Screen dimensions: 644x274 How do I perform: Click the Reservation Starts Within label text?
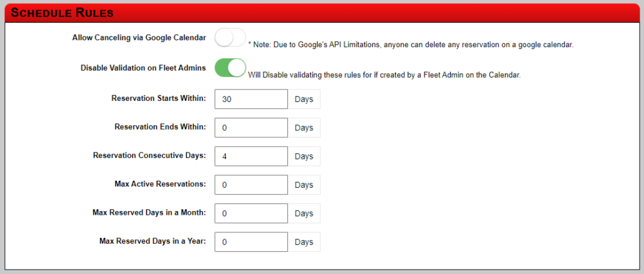158,98
